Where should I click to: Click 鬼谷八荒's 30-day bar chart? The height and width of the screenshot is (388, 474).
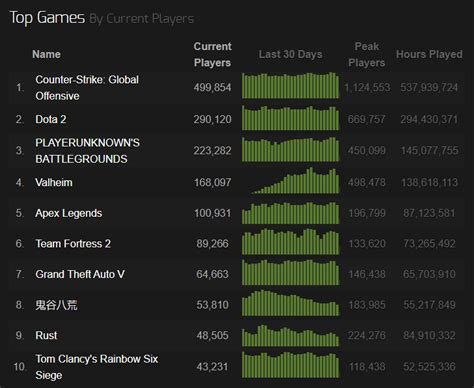290,303
